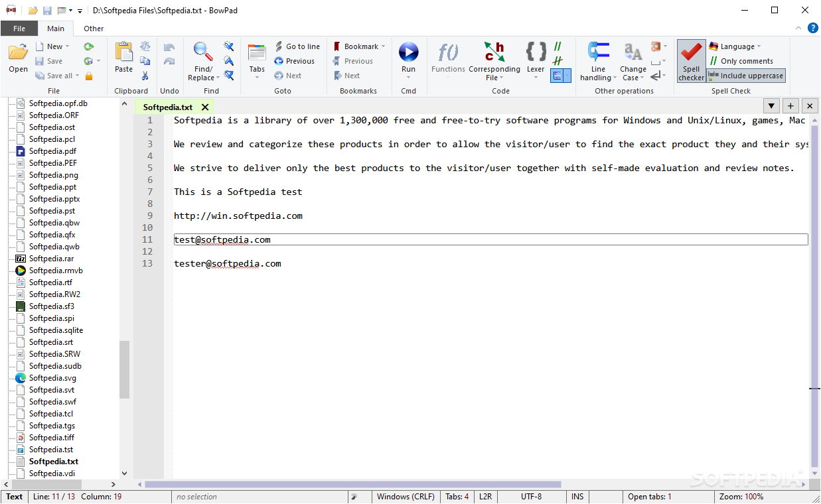
Task: Click the green comment slashes icon
Action: tap(558, 46)
